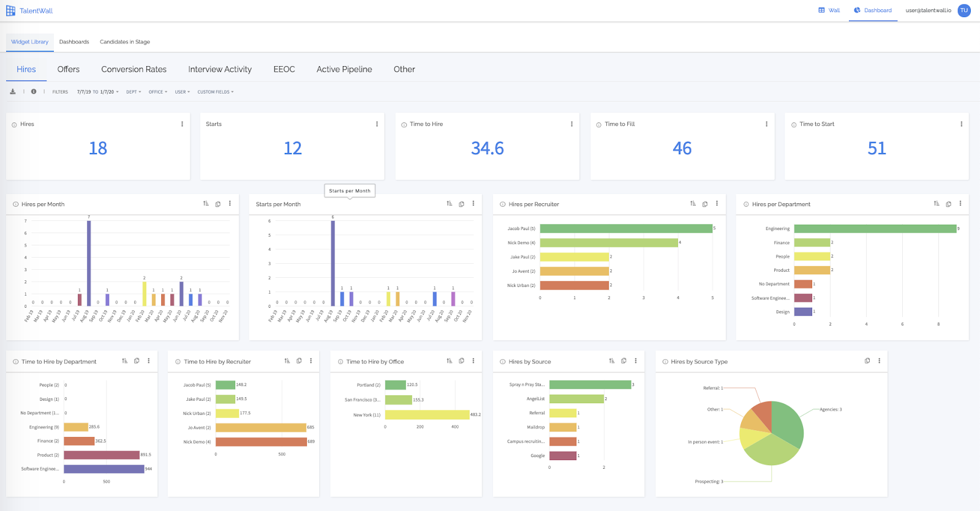Click the New York bar in Time to Hire by Office
This screenshot has height=511, width=980.
pos(428,415)
